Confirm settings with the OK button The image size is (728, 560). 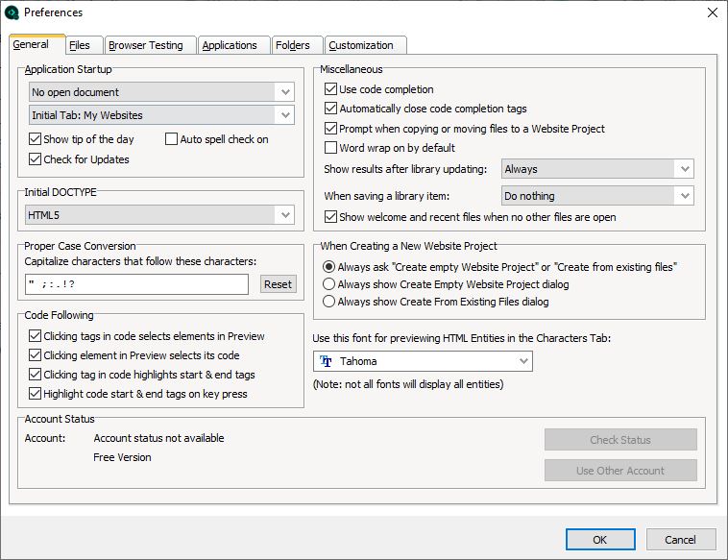point(600,540)
